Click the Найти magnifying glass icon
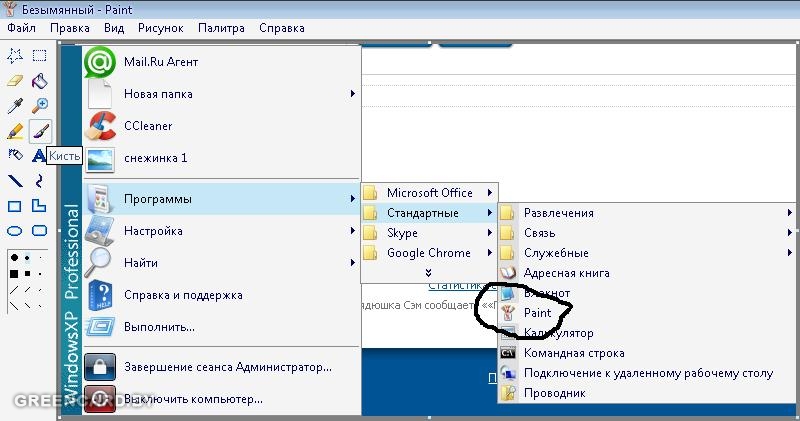The height and width of the screenshot is (421, 800). (98, 262)
